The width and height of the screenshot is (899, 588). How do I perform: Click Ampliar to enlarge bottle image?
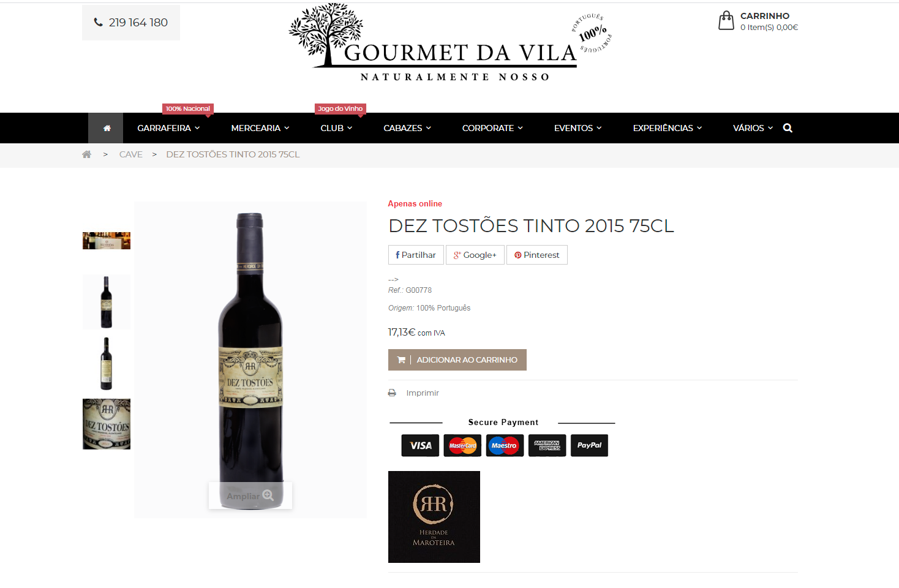(x=250, y=496)
